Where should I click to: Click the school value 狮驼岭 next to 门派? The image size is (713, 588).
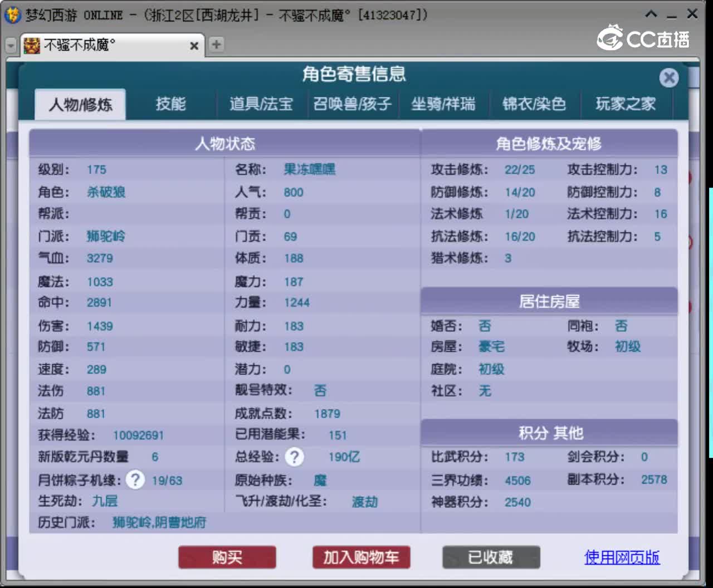106,237
